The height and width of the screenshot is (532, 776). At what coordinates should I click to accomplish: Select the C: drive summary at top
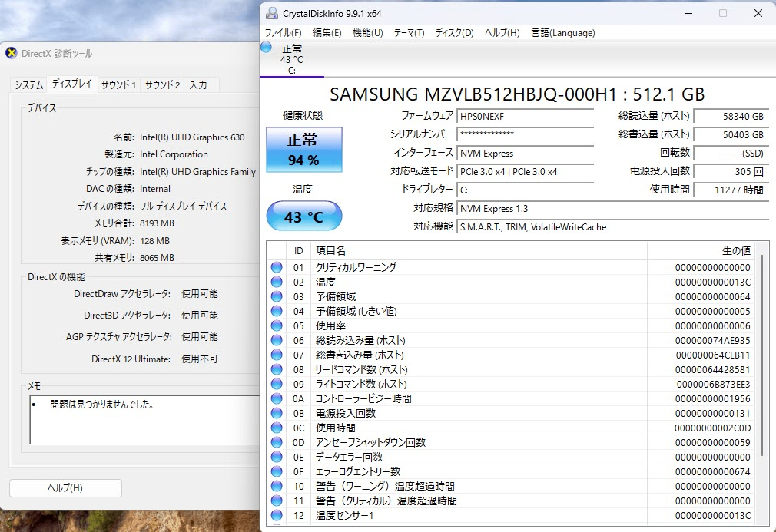pyautogui.click(x=291, y=59)
